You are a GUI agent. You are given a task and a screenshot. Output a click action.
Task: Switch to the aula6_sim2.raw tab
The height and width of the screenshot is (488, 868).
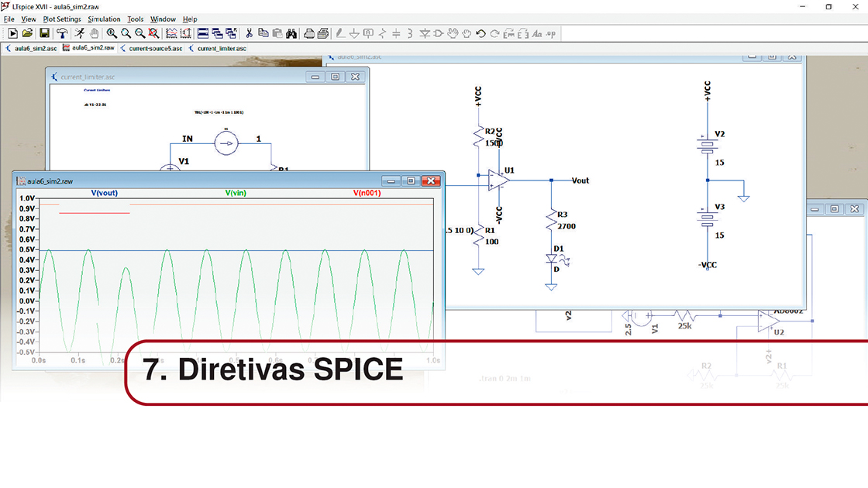88,48
